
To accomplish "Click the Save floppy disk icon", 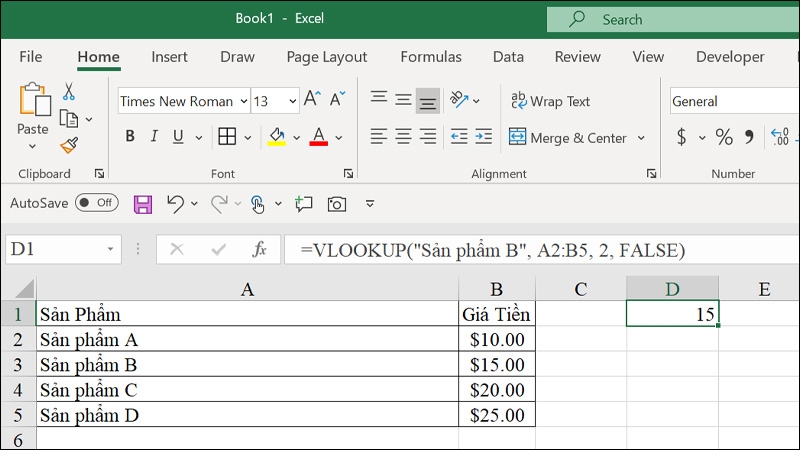I will [x=143, y=204].
